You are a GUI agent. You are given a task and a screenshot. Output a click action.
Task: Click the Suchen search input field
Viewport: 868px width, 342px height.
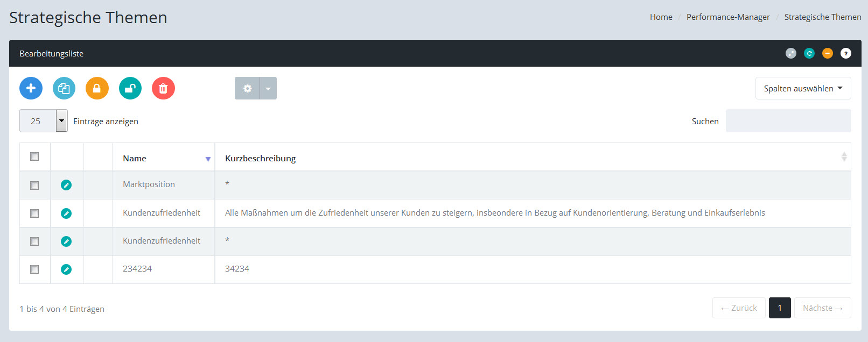pyautogui.click(x=788, y=121)
